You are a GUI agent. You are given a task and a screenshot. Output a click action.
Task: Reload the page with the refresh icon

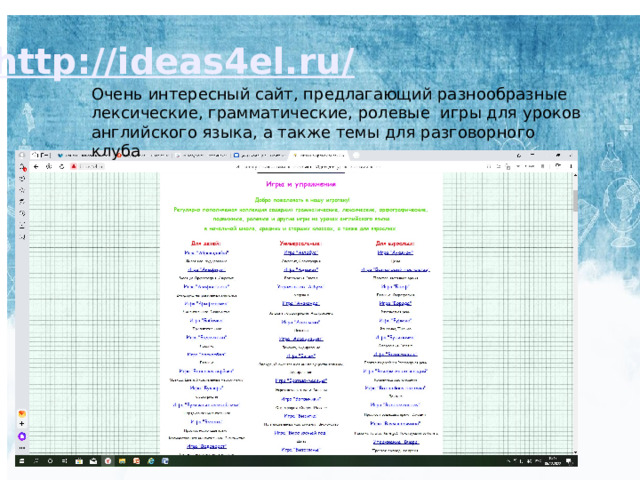tap(62, 167)
